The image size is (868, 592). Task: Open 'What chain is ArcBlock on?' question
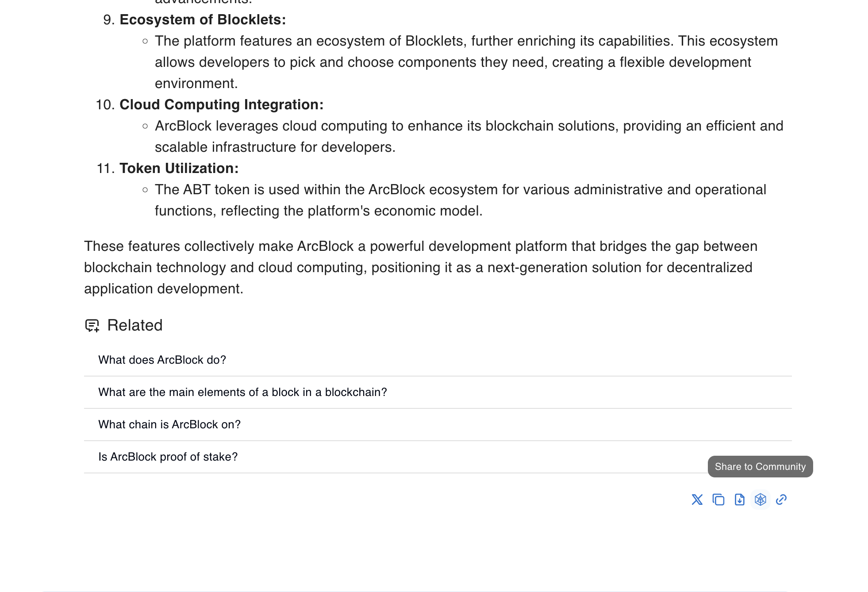169,424
